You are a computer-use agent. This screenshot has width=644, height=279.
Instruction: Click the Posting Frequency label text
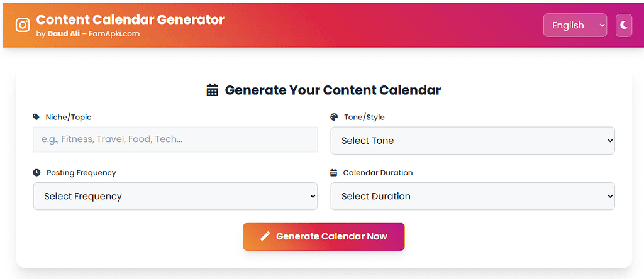81,172
